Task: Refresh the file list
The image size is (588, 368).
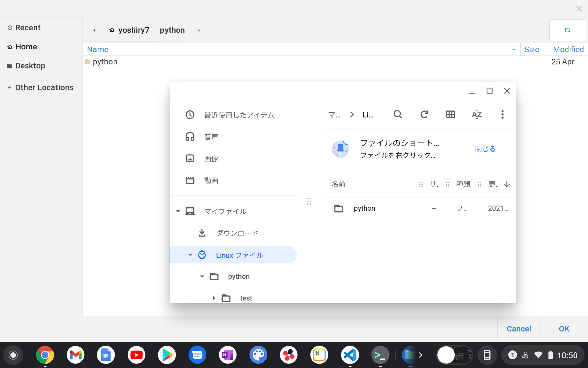Action: click(424, 114)
